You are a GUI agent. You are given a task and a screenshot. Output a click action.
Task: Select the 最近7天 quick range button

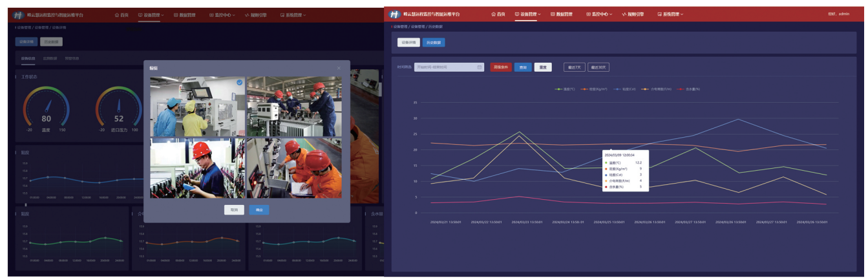tap(573, 67)
